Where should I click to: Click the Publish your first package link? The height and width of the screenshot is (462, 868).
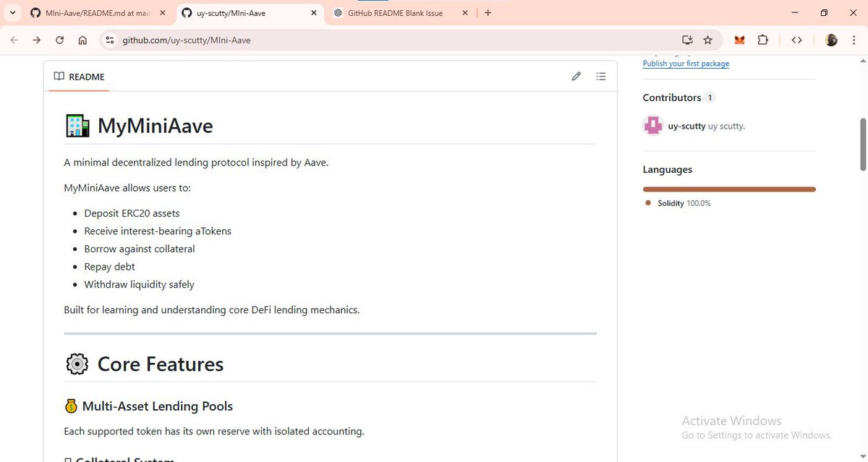[x=686, y=64]
